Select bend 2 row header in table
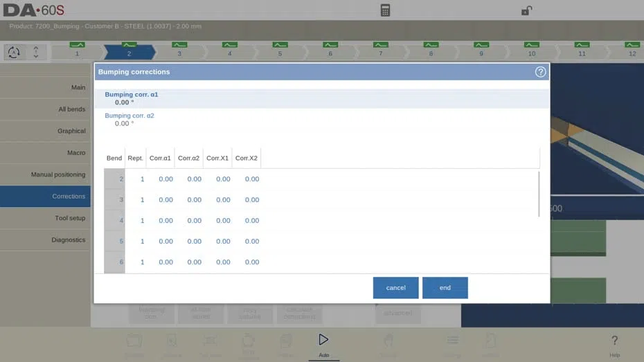 114,179
